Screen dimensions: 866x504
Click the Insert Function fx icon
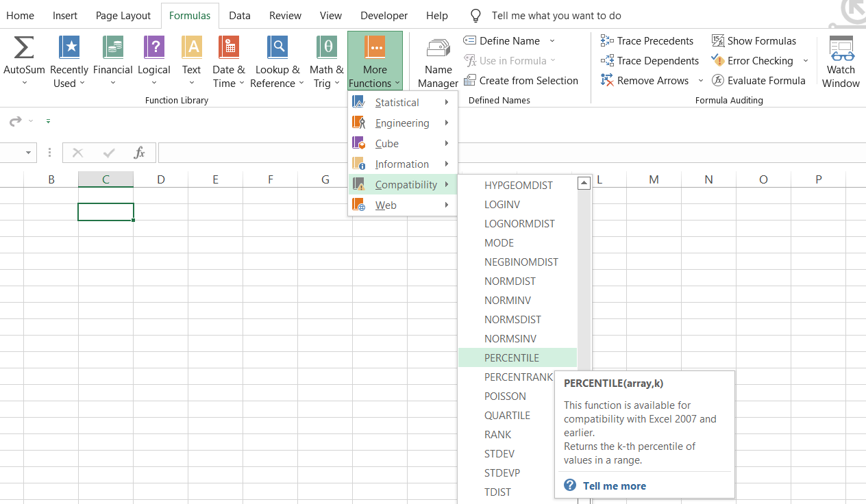(x=139, y=153)
